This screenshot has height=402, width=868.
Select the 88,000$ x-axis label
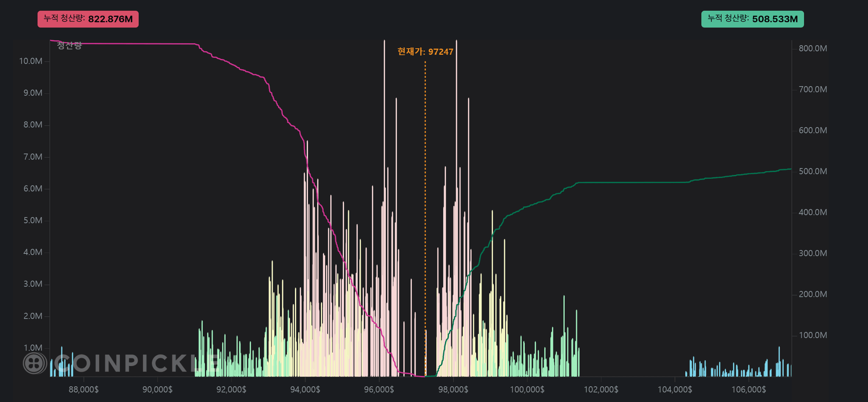(x=83, y=389)
